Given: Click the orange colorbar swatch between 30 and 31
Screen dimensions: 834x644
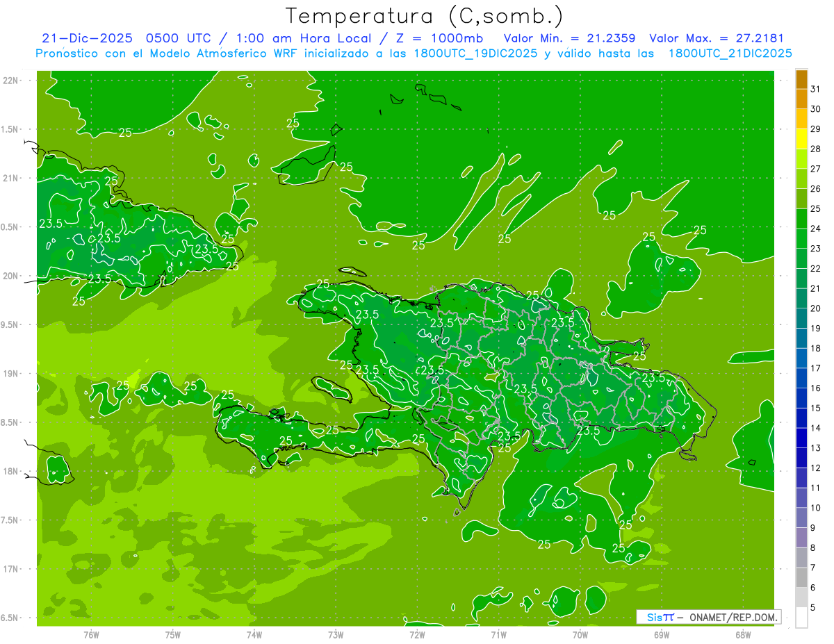Looking at the screenshot, I should pos(801,99).
